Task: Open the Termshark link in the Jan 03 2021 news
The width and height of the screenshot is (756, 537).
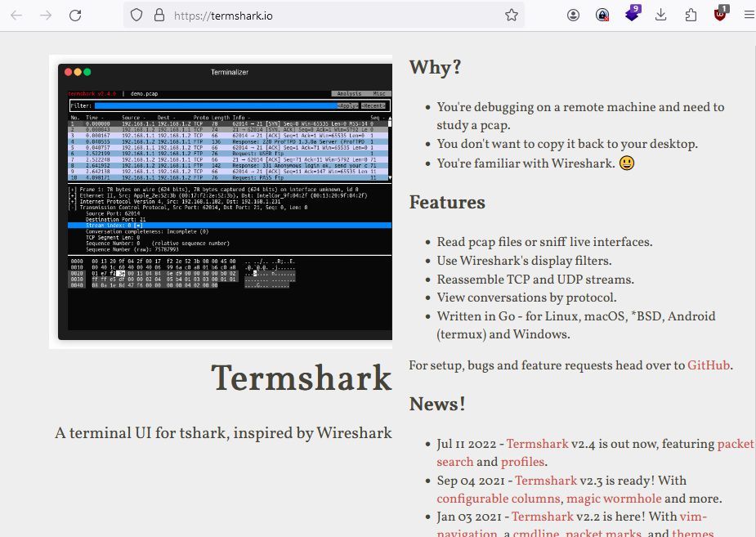Action: pos(543,517)
